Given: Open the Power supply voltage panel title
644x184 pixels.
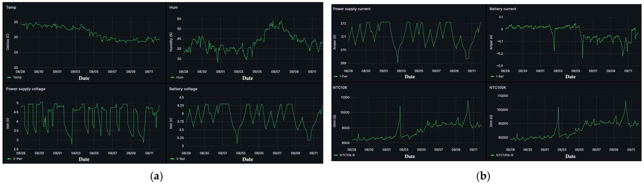Looking at the screenshot, I should 25,89.
